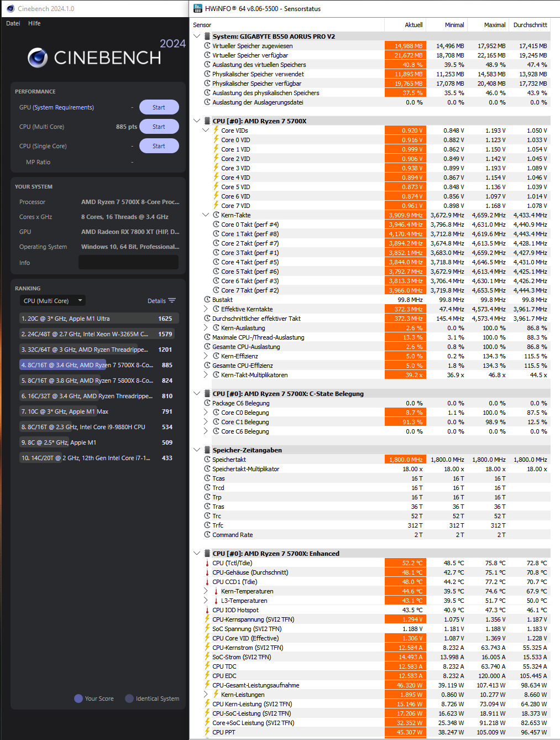Viewport: 560px width, 740px height.
Task: Expand the Kern-Temperaturen group
Action: (x=206, y=591)
